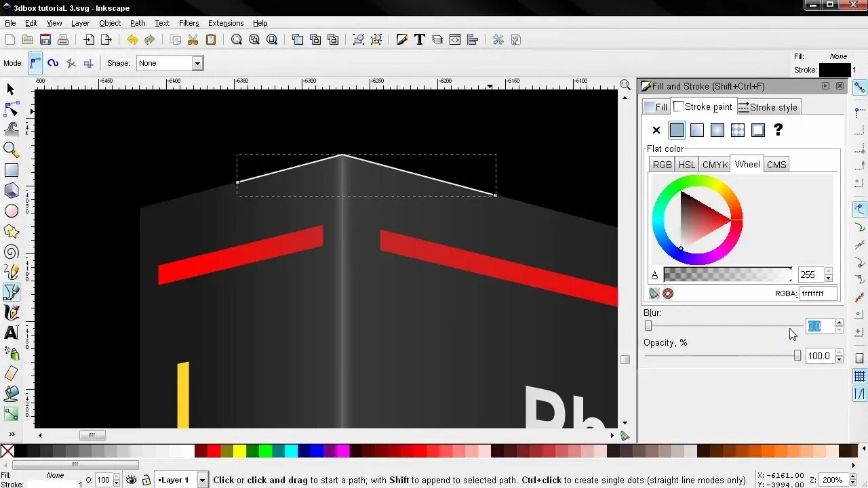Click the bottom opacity O field
This screenshot has height=488, width=868.
point(103,480)
